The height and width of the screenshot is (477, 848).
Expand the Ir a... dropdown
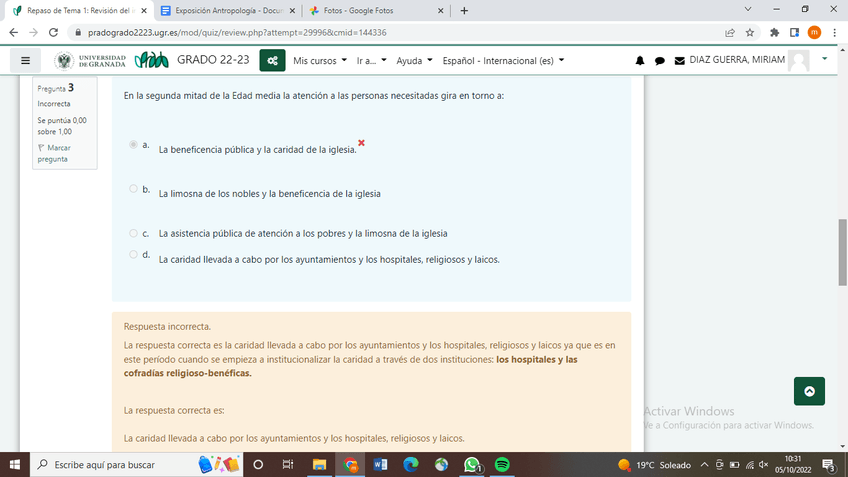click(371, 61)
